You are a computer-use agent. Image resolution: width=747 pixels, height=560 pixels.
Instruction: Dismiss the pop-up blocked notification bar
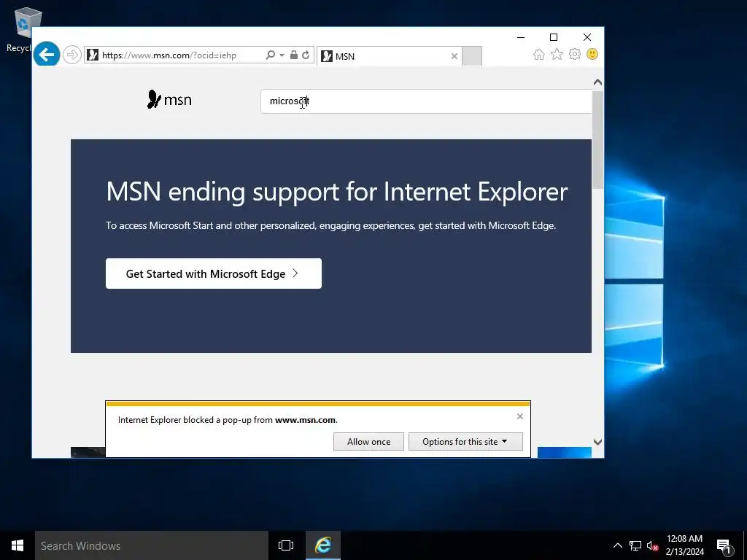(x=519, y=416)
